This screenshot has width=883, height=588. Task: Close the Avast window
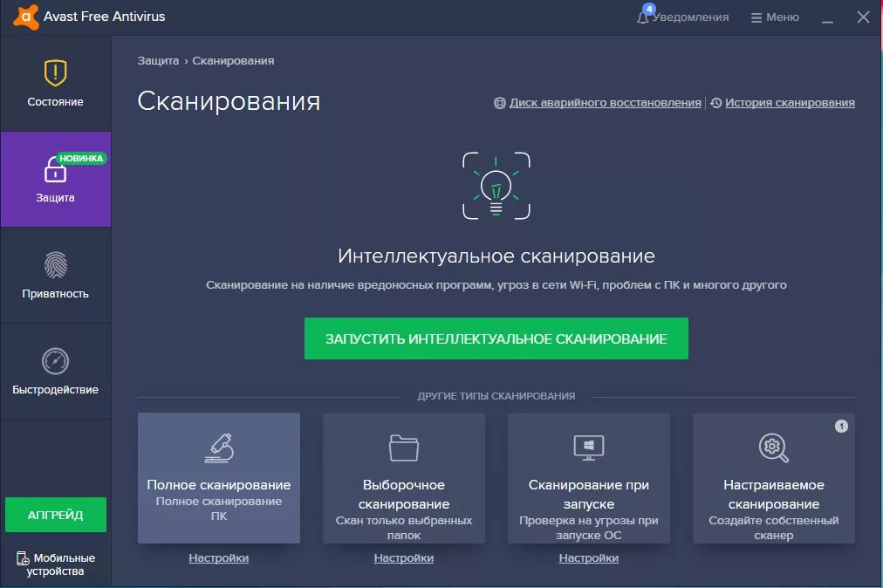coord(863,17)
